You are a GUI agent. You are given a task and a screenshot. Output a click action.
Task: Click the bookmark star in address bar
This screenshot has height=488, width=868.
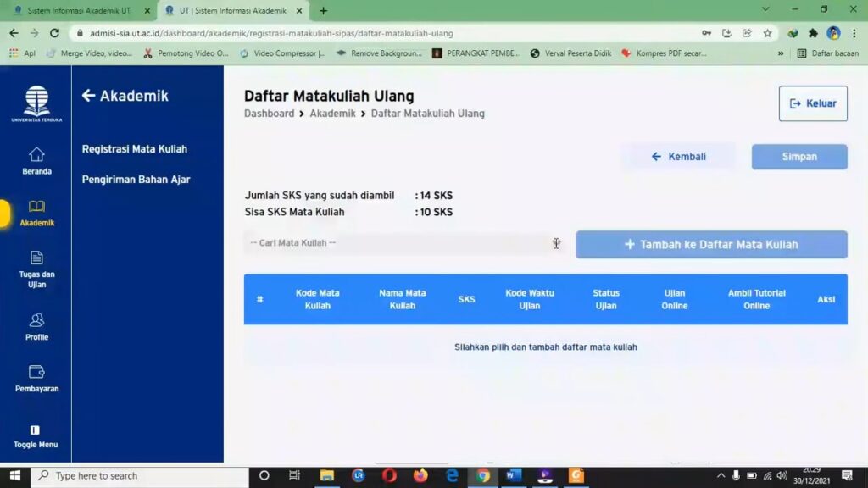[766, 32]
